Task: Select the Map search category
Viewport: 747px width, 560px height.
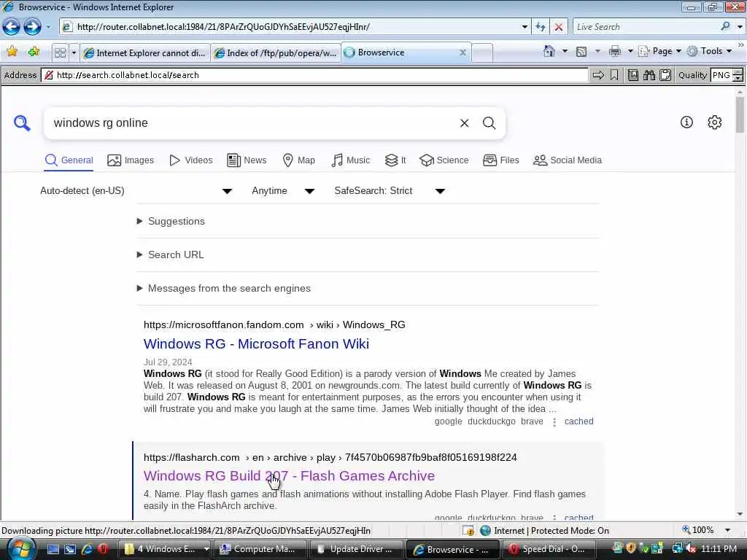Action: [298, 160]
